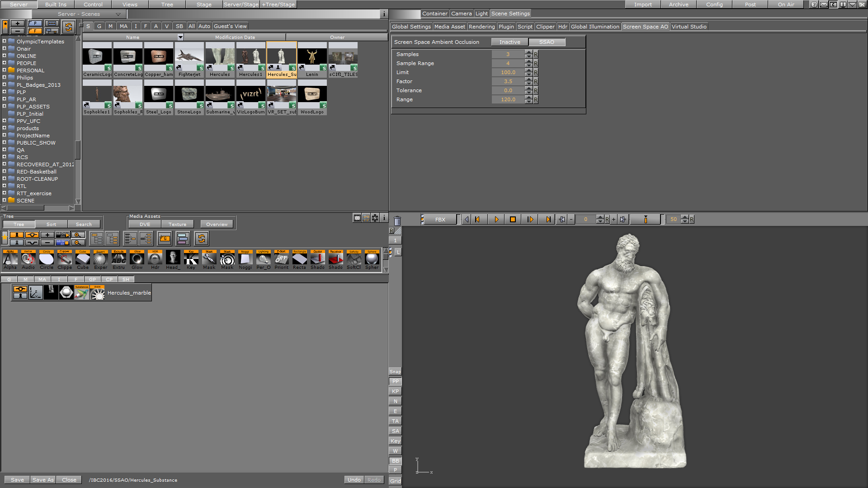Set Screen Space Ambient Occlusion to Inactive
This screenshot has width=868, height=488.
click(509, 42)
